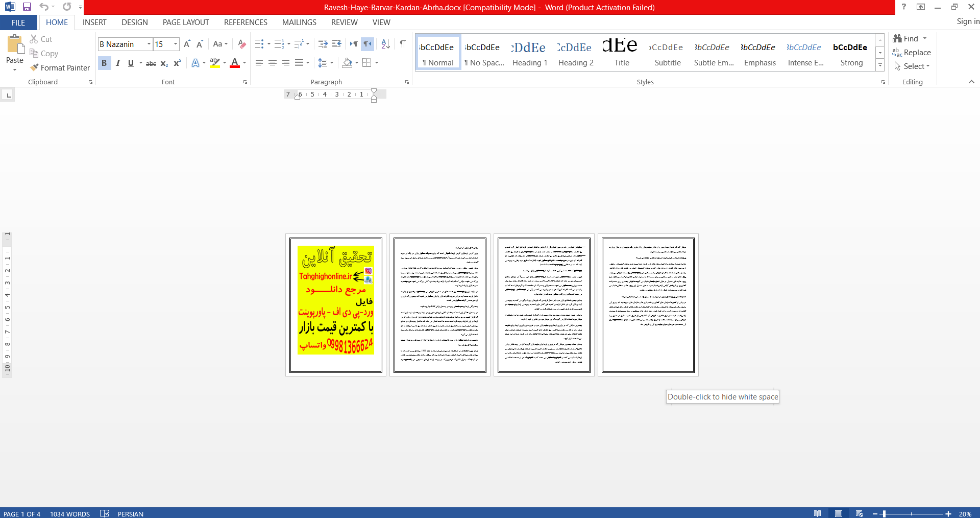Center-align the paragraph
This screenshot has height=518, width=980.
click(273, 63)
